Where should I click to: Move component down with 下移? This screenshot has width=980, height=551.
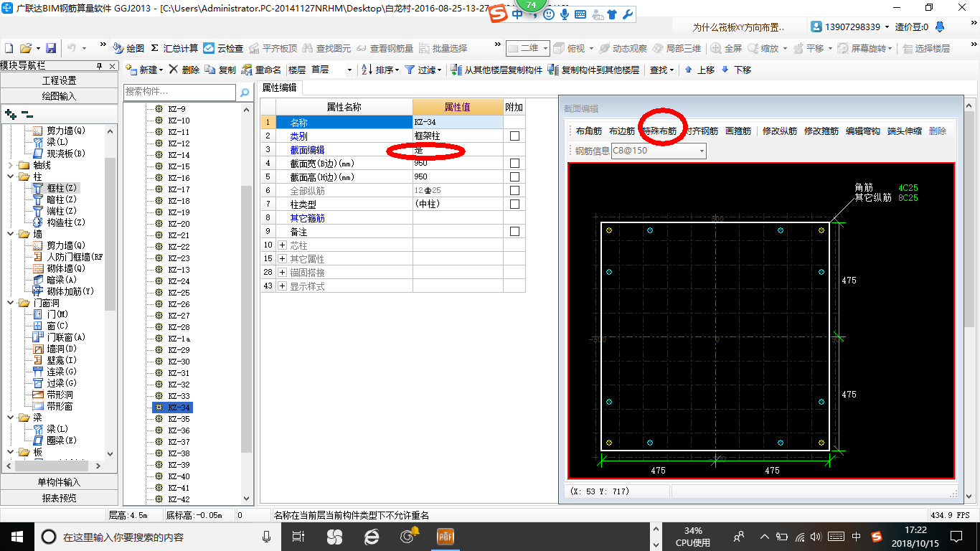click(x=736, y=70)
